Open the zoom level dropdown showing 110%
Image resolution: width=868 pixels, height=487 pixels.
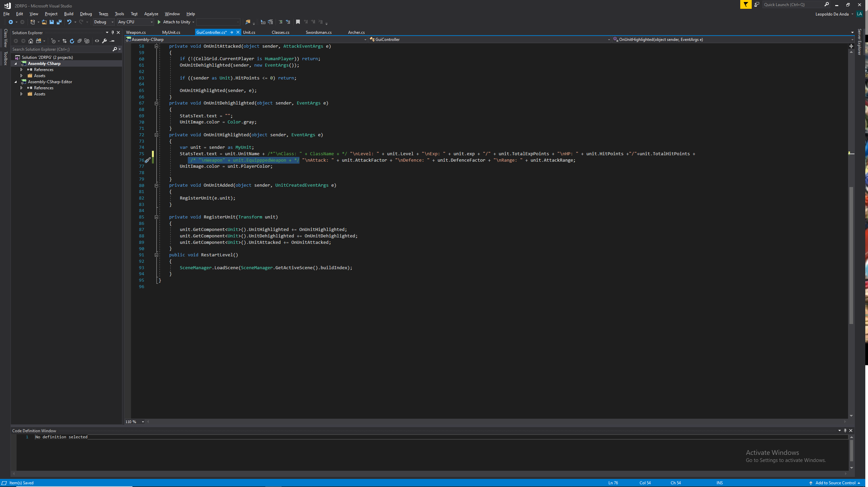(142, 422)
